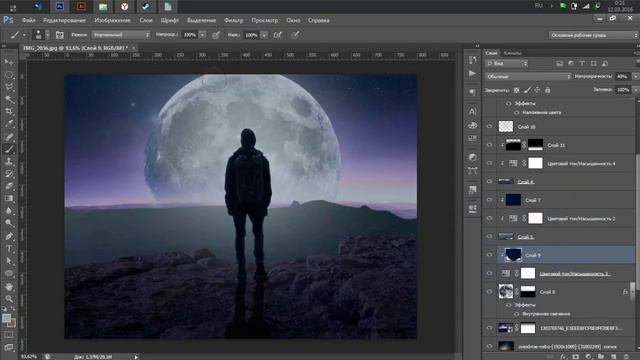
Task: Click the background color swatch
Action: coord(12,324)
